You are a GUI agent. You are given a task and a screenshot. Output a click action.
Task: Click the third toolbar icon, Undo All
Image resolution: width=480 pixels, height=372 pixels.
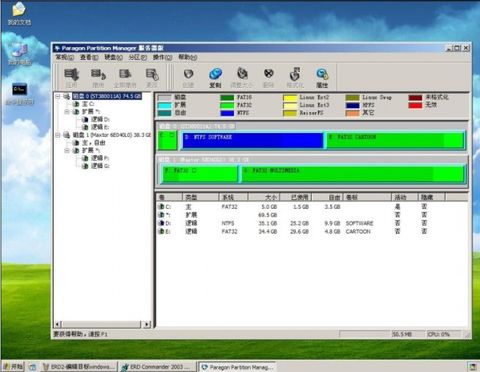tap(125, 77)
